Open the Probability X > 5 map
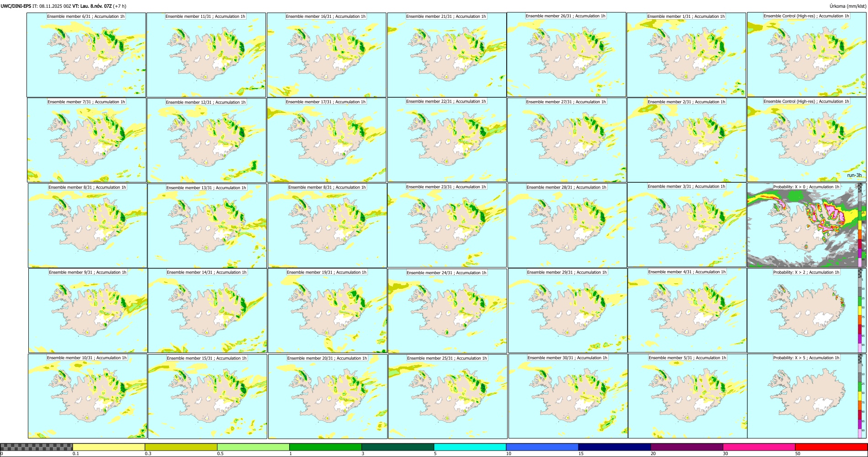 point(807,396)
